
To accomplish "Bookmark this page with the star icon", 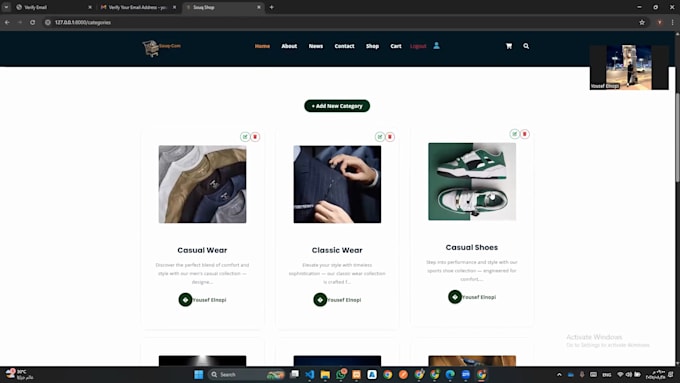I will point(642,22).
